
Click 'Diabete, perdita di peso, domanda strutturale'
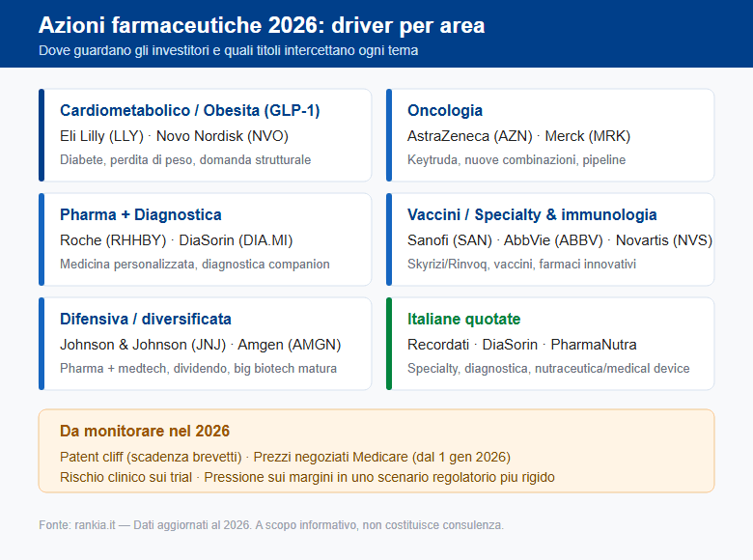click(185, 160)
